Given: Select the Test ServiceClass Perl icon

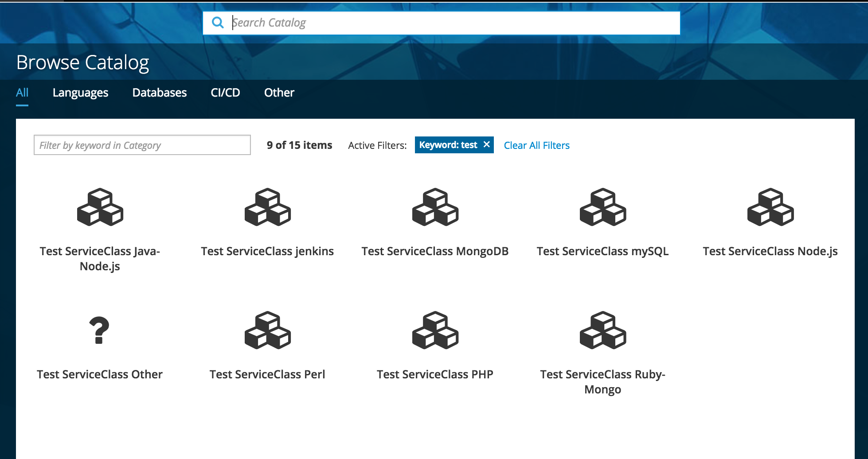Looking at the screenshot, I should click(267, 330).
